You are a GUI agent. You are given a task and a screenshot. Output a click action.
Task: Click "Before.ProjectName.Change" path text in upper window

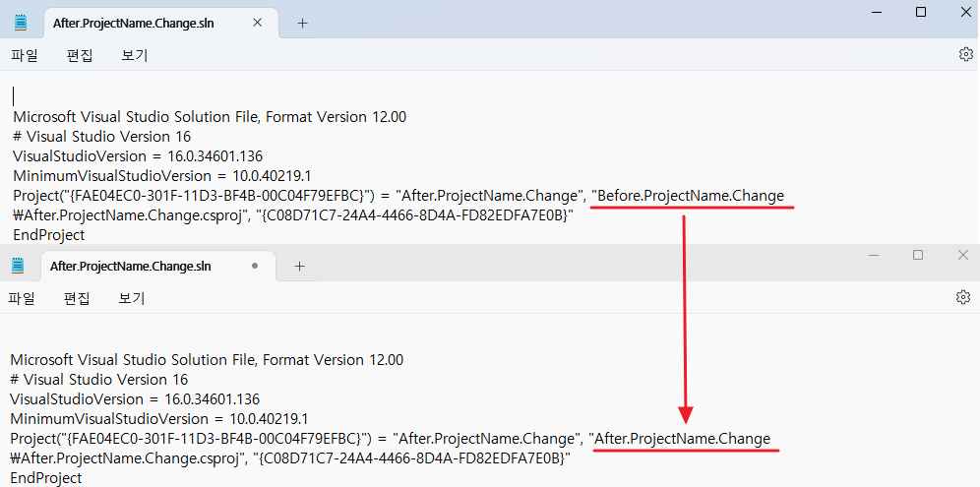[691, 196]
